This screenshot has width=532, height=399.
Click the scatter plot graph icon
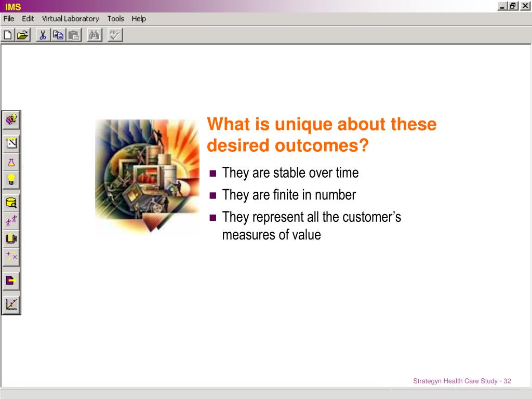click(11, 304)
